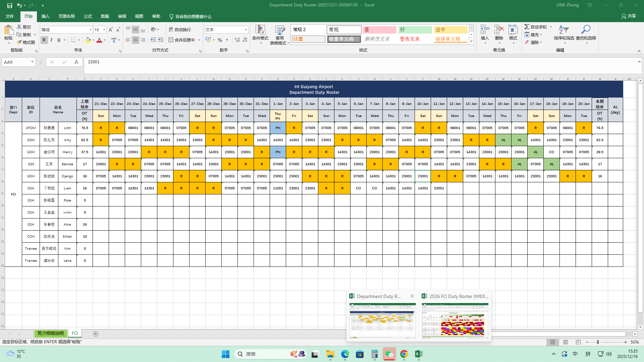Viewport: 644px width, 362px height.
Task: Click the AutoSum sigma icon
Action: 527,27
